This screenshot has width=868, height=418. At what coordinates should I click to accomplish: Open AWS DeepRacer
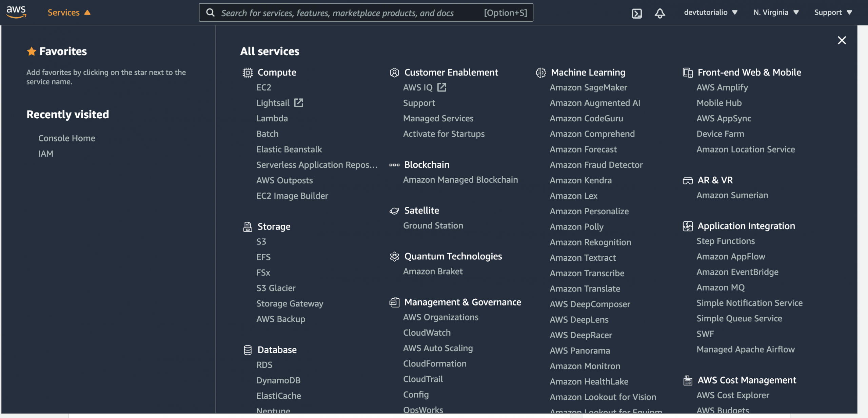point(581,335)
